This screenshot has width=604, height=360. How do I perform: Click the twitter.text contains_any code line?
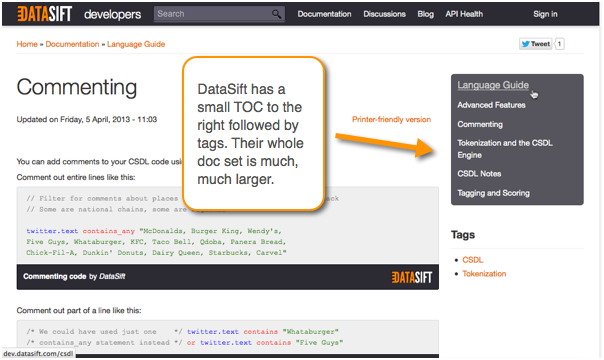point(154,231)
